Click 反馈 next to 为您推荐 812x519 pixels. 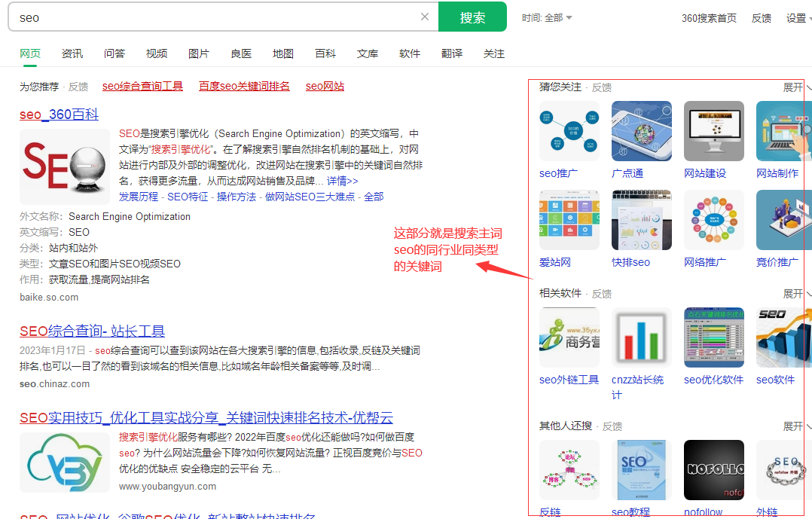click(x=78, y=87)
